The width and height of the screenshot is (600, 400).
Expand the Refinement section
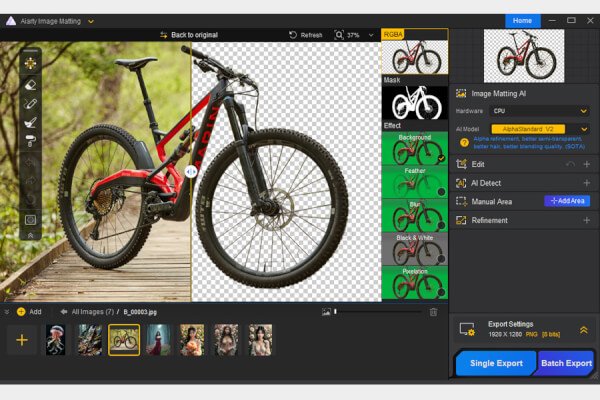tap(586, 220)
